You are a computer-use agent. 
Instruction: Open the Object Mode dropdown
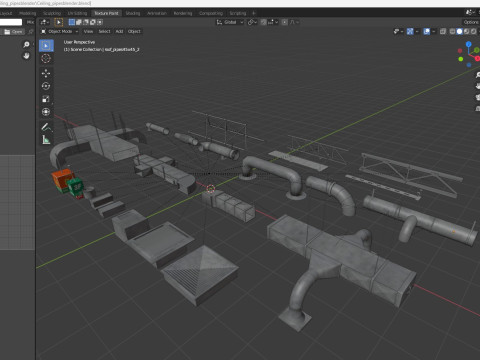tap(59, 31)
